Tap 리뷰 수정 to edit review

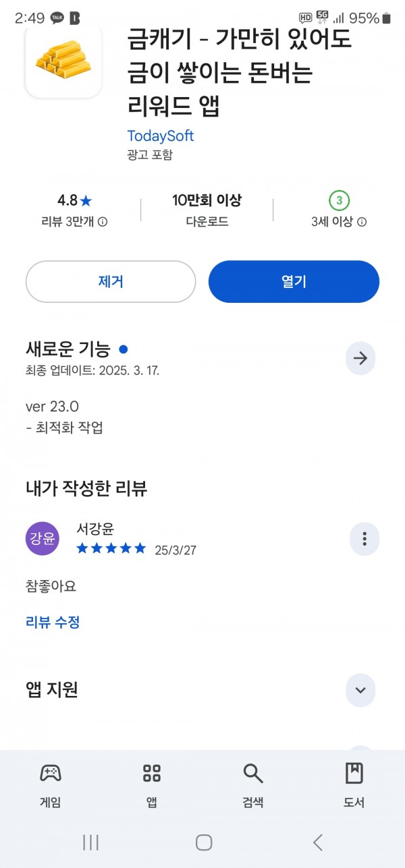(x=53, y=622)
